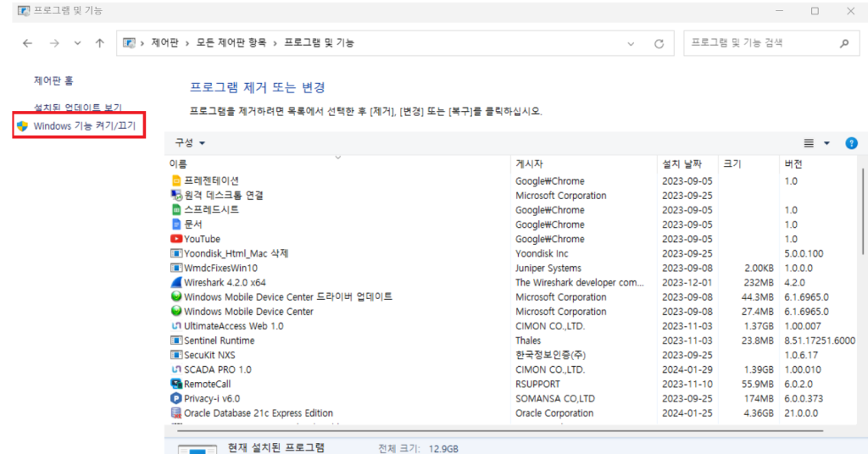Sort by 게시자 column header
This screenshot has width=868, height=454.
(529, 164)
